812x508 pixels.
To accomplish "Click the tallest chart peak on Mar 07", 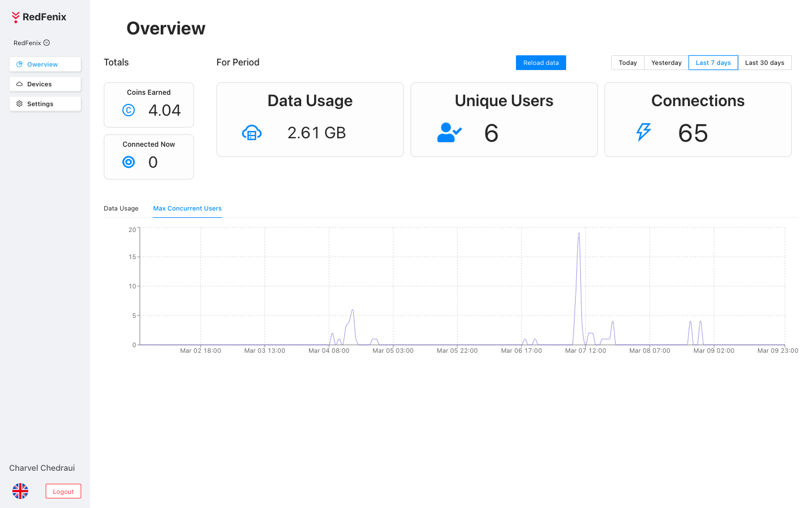I will tap(579, 234).
